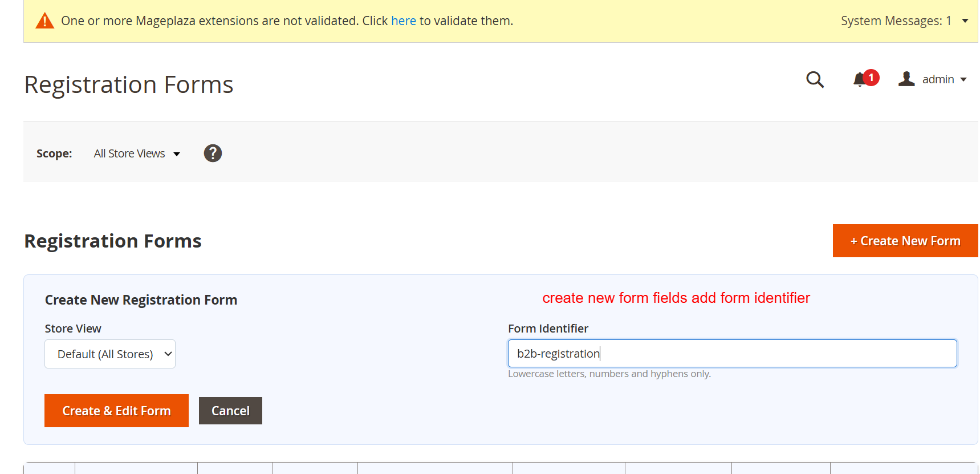
Task: Open the admin account dropdown arrow
Action: tap(963, 80)
